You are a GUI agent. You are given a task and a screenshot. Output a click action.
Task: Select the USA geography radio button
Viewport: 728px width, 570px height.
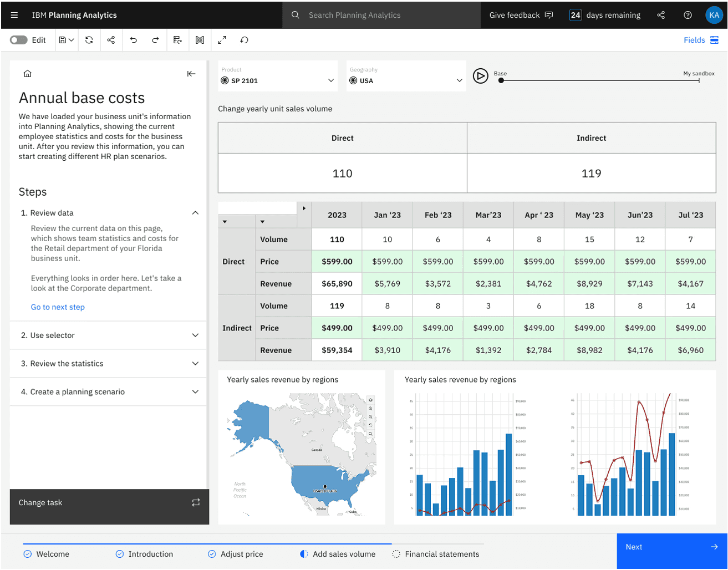353,81
